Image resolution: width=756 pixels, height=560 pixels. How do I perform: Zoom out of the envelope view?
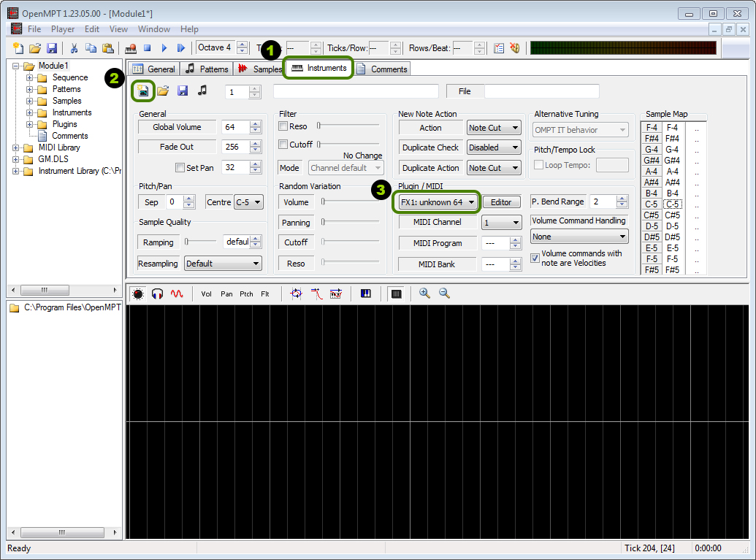[x=444, y=294]
